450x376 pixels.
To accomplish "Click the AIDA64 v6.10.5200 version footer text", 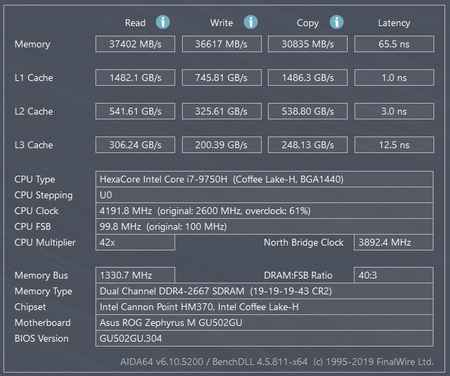I will pyautogui.click(x=277, y=362).
